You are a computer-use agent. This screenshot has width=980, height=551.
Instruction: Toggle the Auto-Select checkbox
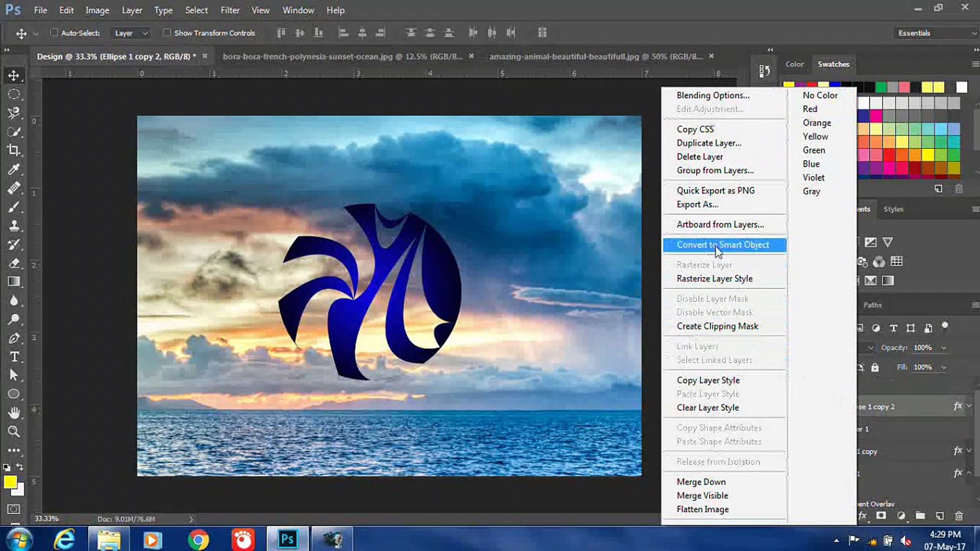pyautogui.click(x=54, y=33)
